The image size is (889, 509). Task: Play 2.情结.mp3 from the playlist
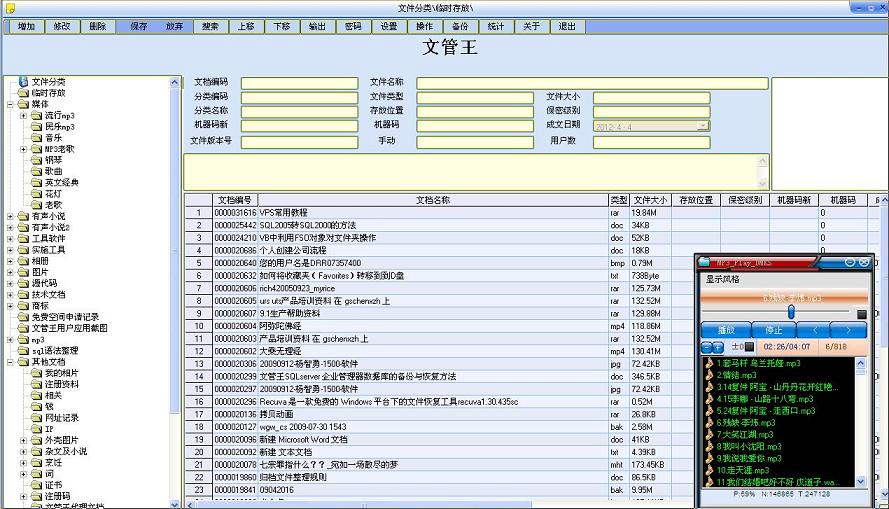pyautogui.click(x=736, y=375)
